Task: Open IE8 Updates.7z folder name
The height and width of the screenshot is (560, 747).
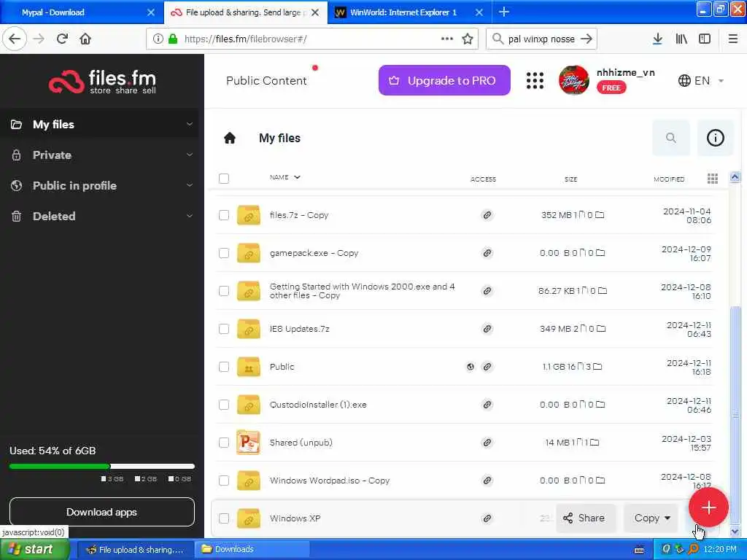Action: pyautogui.click(x=300, y=329)
